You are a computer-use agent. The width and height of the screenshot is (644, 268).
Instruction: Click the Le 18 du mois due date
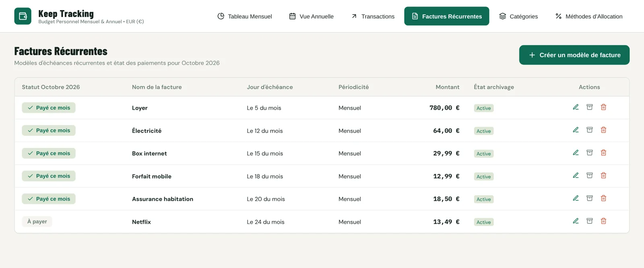click(x=265, y=176)
